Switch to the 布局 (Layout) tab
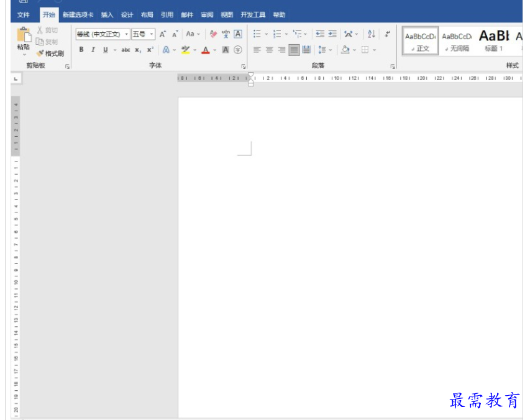The width and height of the screenshot is (525, 420). (147, 15)
